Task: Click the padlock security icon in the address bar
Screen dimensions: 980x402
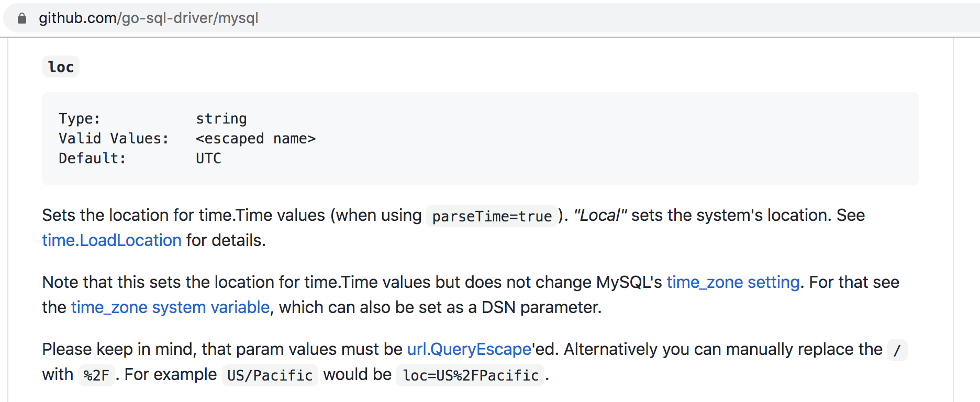Action: pyautogui.click(x=22, y=18)
